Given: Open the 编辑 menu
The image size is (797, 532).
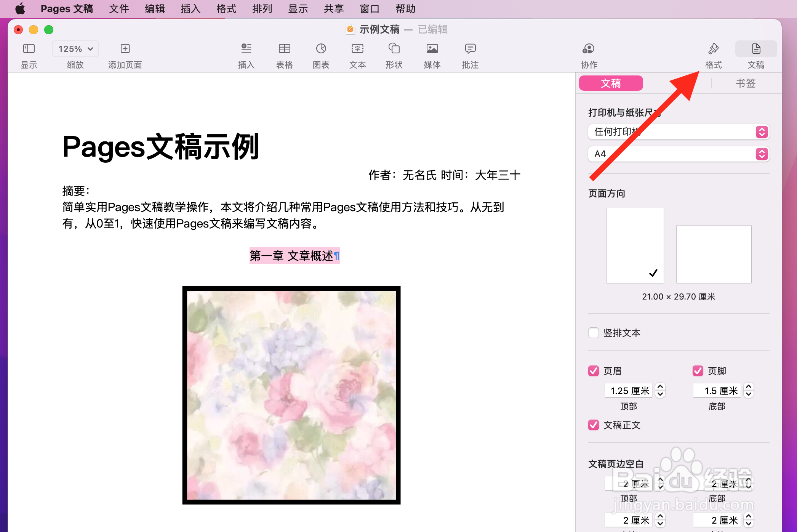Looking at the screenshot, I should (x=155, y=8).
